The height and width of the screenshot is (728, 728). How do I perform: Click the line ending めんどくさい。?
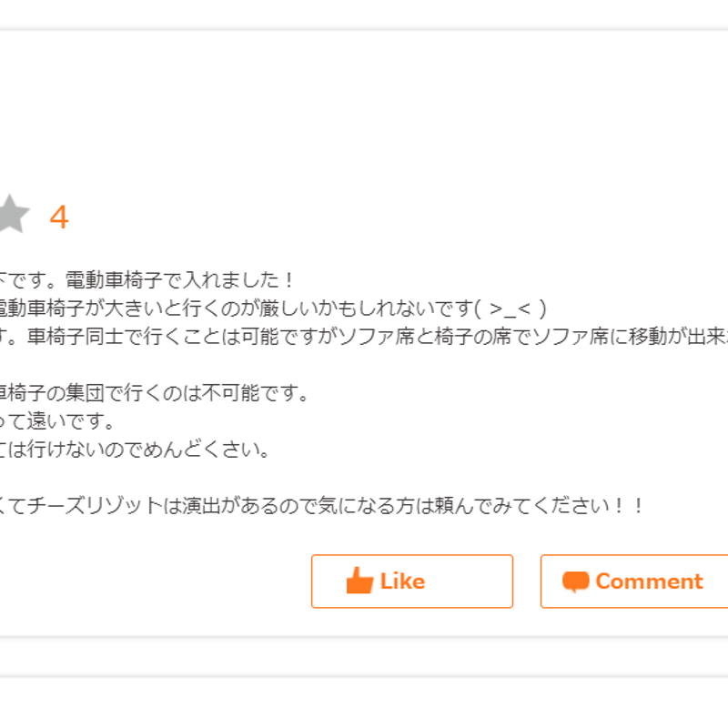click(x=135, y=450)
